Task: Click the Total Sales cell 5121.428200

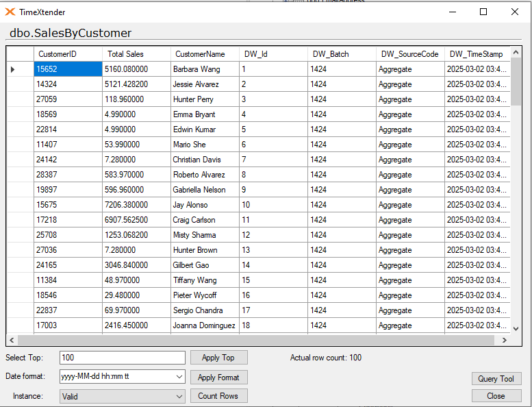Action: point(136,84)
